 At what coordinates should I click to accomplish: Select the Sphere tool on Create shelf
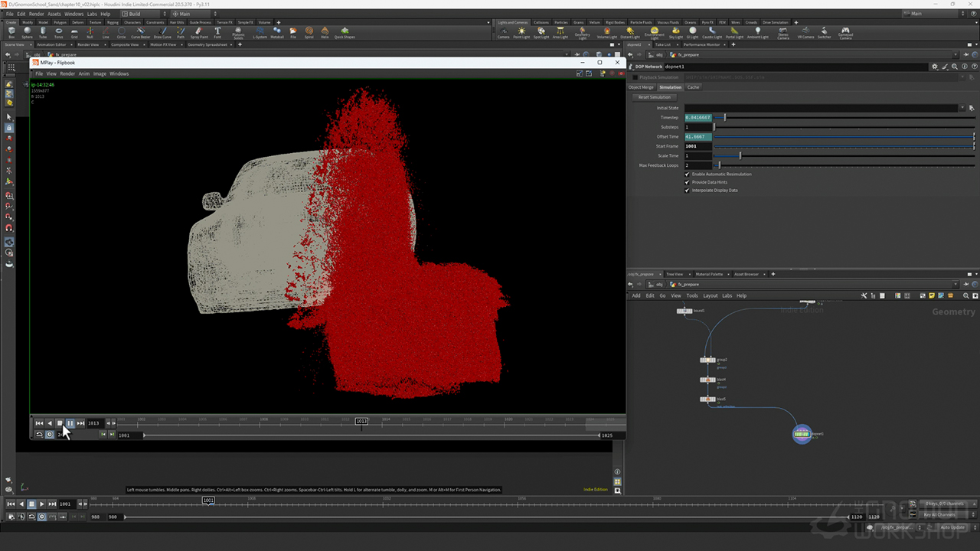27,31
